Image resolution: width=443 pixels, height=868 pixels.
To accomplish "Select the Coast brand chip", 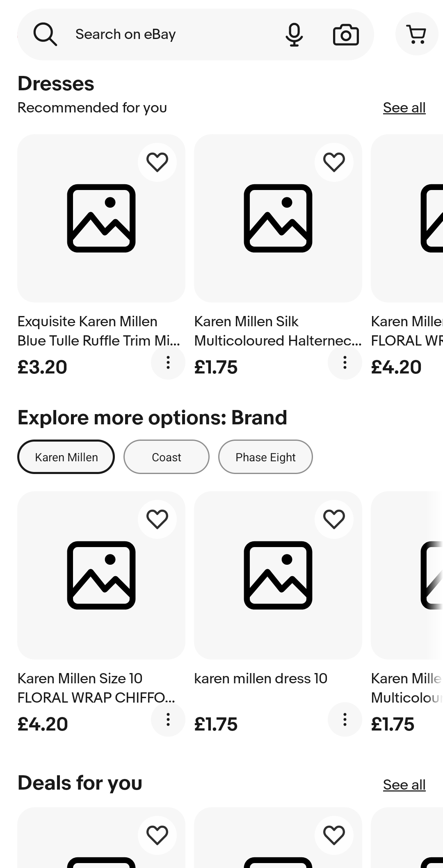I will pos(167,457).
